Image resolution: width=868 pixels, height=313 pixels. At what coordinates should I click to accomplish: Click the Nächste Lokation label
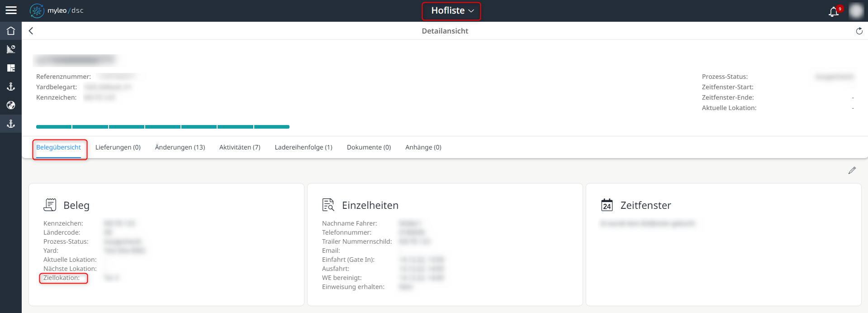tap(70, 269)
